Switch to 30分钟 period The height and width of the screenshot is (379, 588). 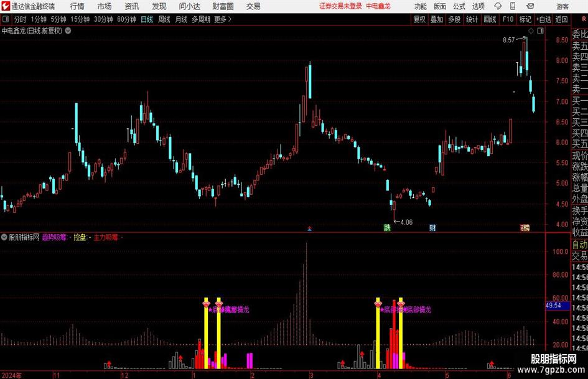[x=103, y=19]
